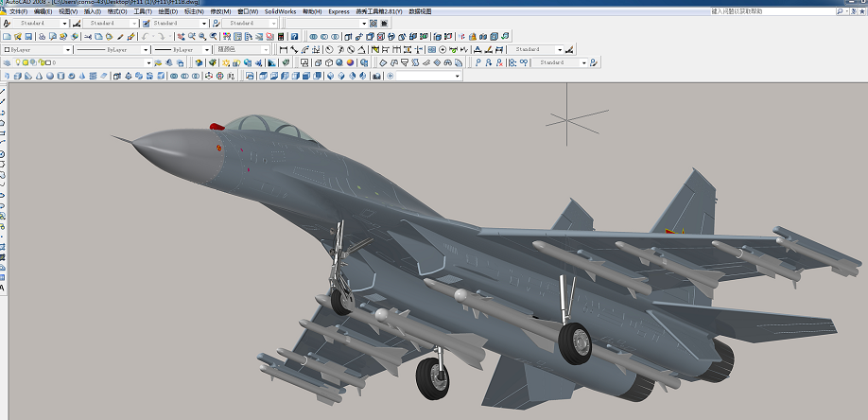The image size is (868, 420).
Task: Select the Multiline Text tool in the left toolbar
Action: pyautogui.click(x=3, y=287)
